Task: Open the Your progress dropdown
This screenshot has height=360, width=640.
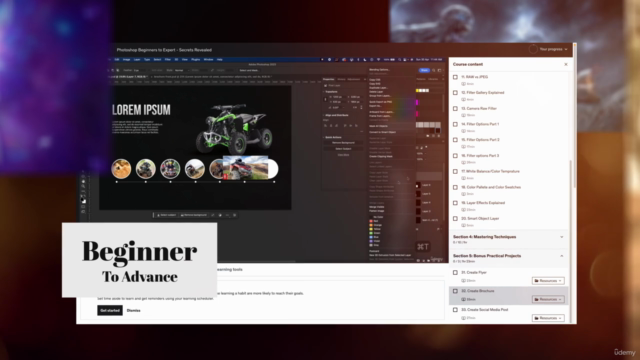Action: pyautogui.click(x=553, y=49)
